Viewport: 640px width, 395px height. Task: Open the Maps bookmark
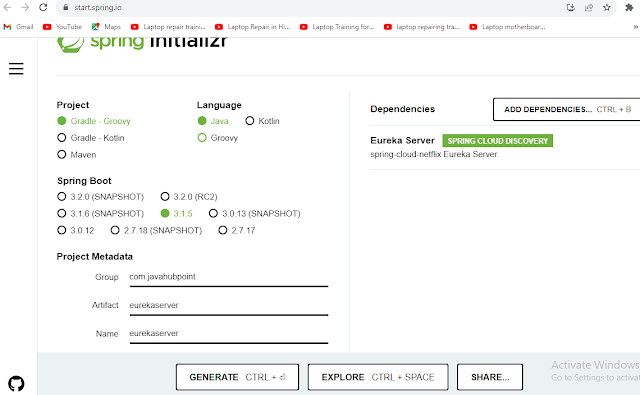point(106,27)
